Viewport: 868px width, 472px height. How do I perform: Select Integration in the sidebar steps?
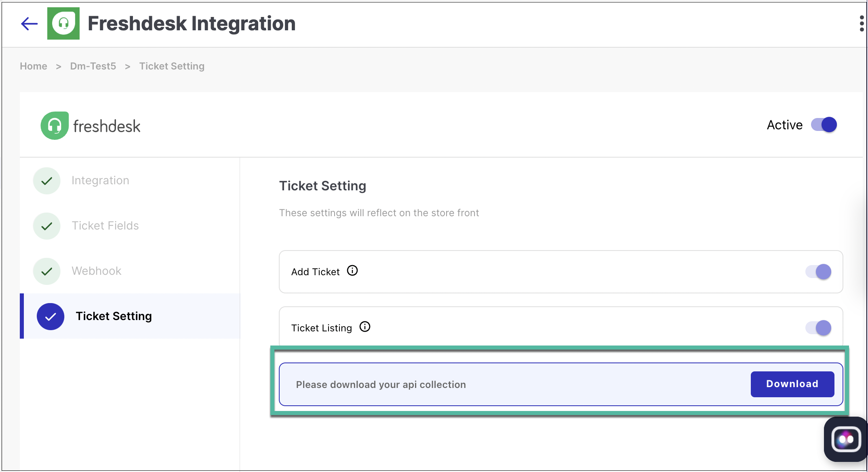coord(100,180)
